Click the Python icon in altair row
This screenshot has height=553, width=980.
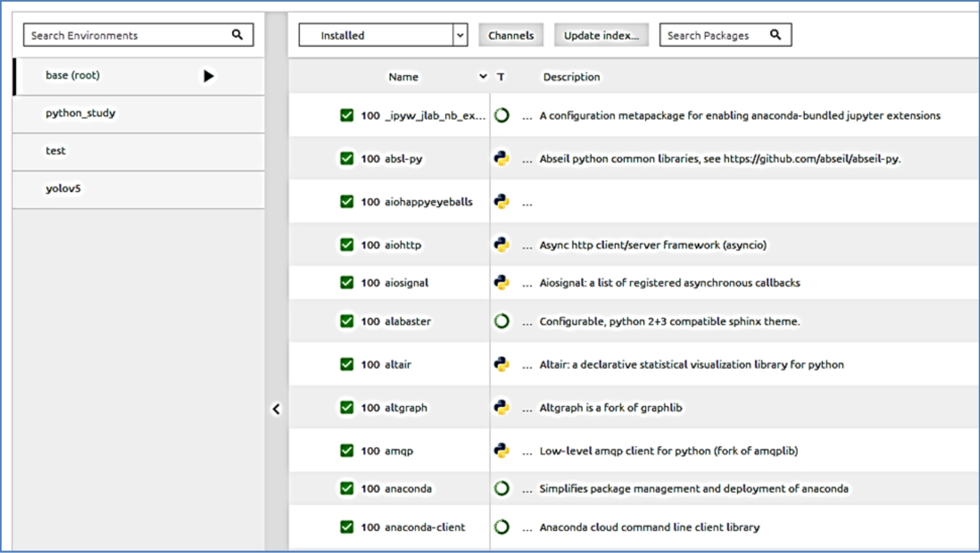coord(501,364)
